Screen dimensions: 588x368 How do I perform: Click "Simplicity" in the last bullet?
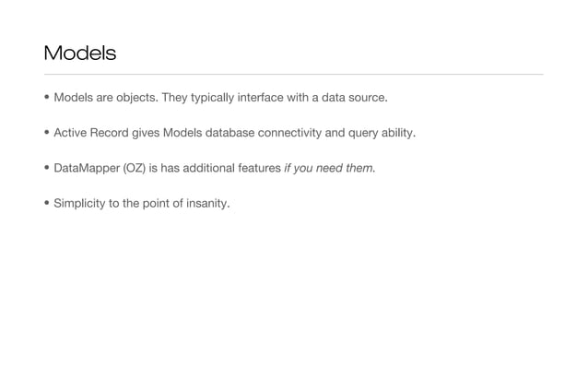pos(79,203)
